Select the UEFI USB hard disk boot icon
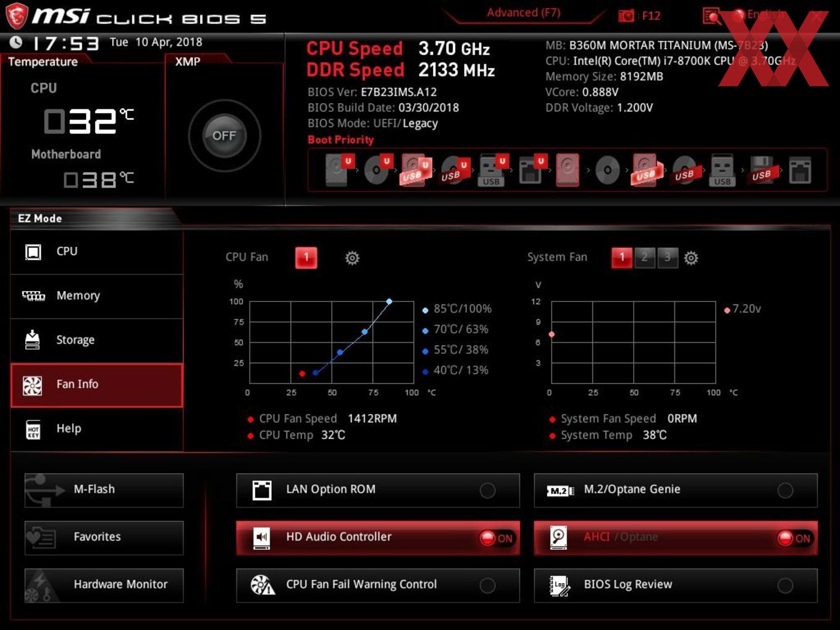Image resolution: width=840 pixels, height=630 pixels. point(416,170)
